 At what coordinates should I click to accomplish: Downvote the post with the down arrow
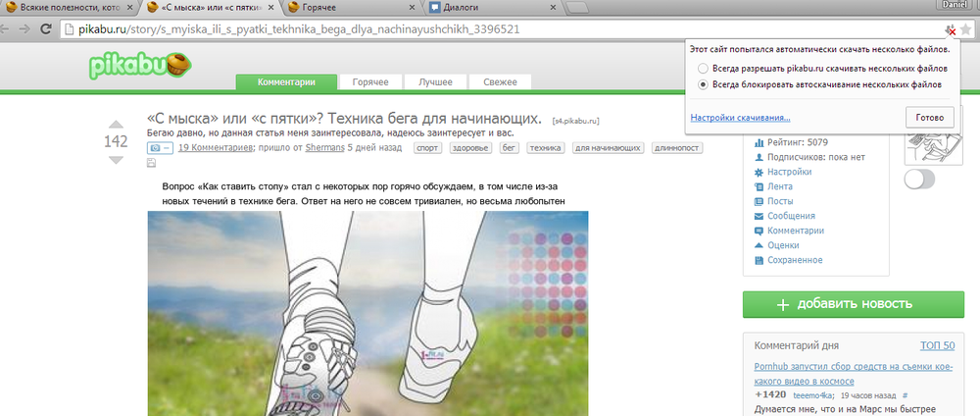[x=116, y=159]
